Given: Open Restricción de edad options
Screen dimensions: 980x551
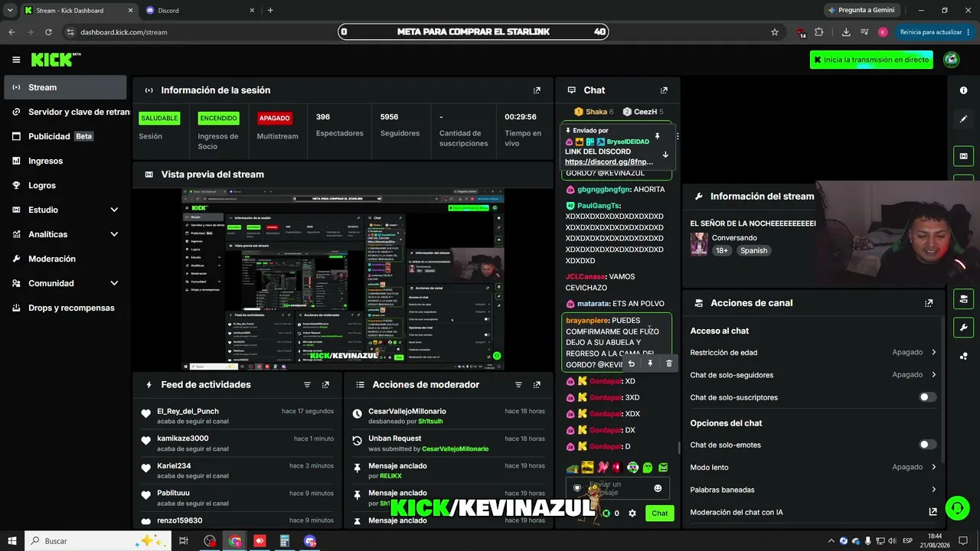Looking at the screenshot, I should (x=813, y=353).
